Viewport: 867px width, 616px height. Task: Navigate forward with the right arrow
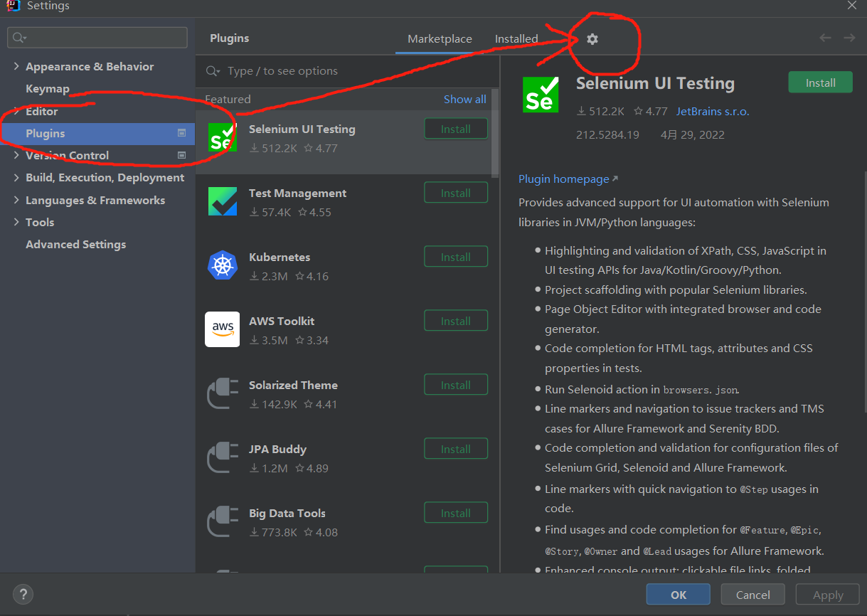tap(849, 38)
